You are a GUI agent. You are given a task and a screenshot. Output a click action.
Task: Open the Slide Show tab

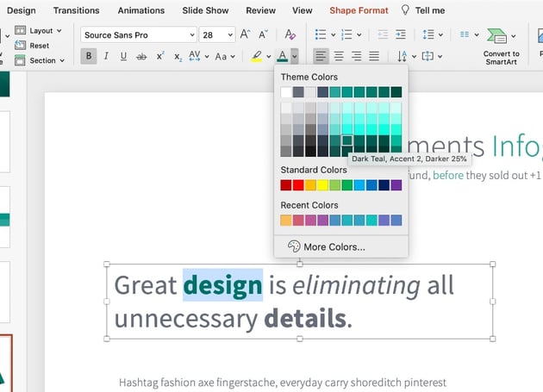205,10
